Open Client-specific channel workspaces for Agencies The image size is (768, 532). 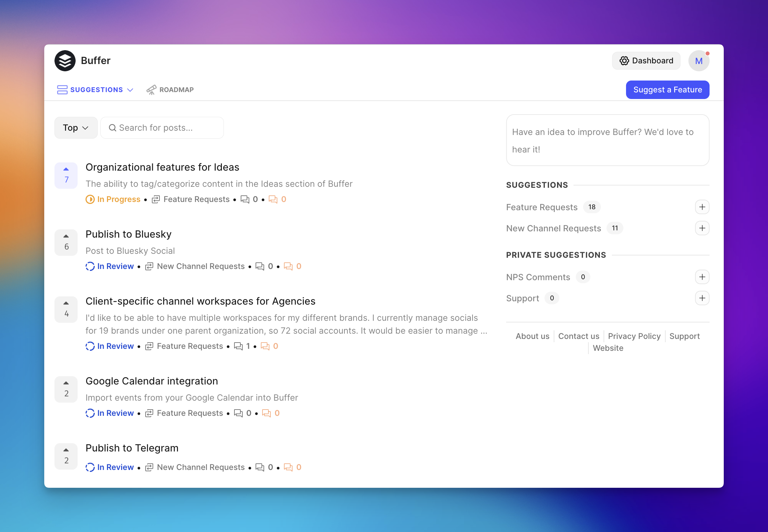click(200, 301)
